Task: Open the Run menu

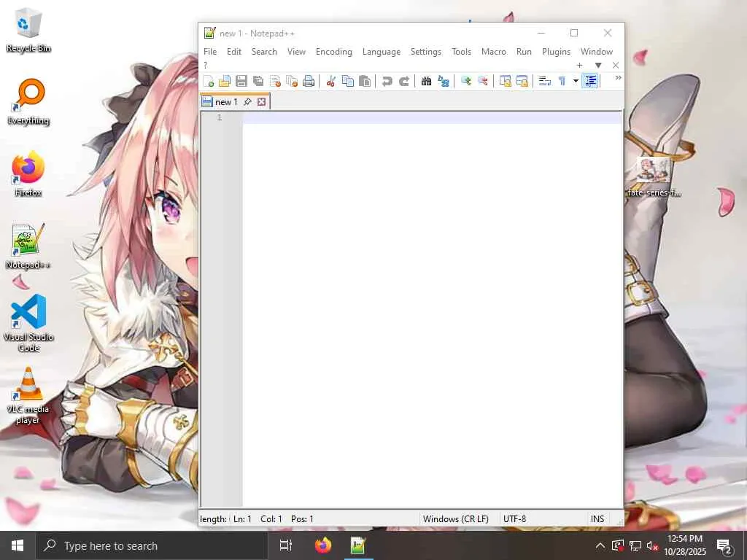Action: click(524, 52)
